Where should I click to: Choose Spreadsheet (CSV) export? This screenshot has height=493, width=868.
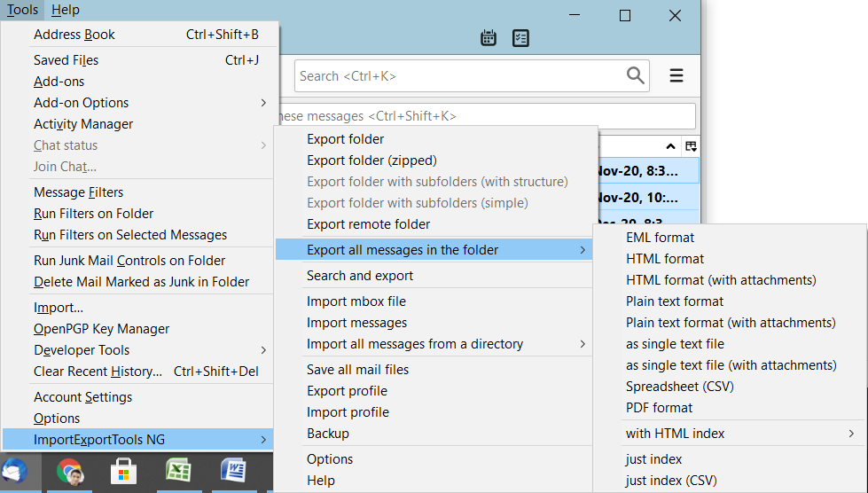(x=729, y=387)
